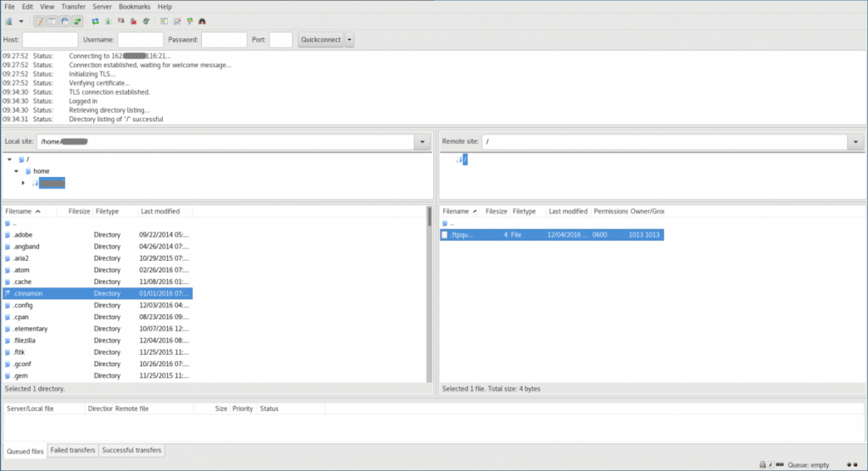
Task: Open the Transfer menu
Action: pos(73,7)
